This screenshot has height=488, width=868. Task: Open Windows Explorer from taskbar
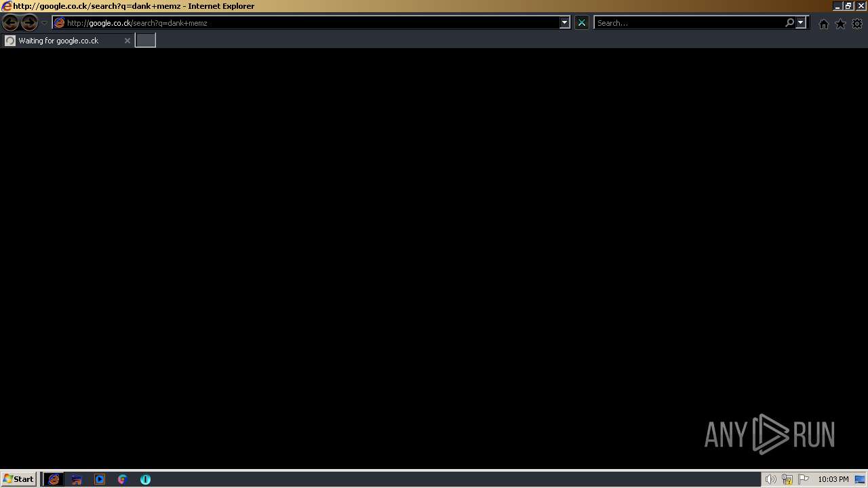(77, 479)
